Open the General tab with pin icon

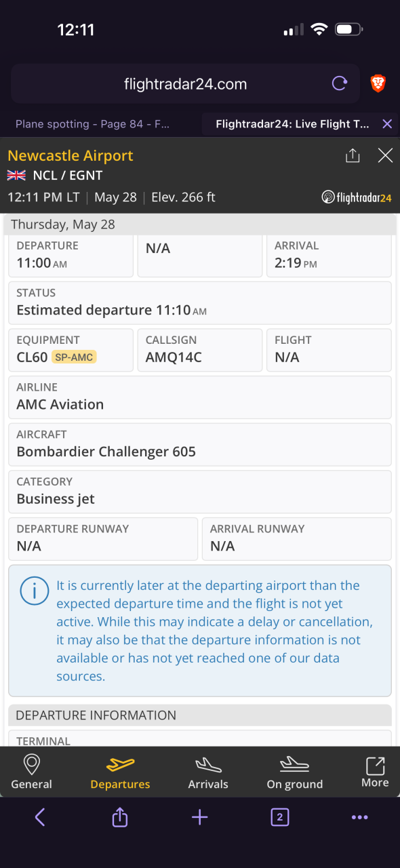point(31,772)
